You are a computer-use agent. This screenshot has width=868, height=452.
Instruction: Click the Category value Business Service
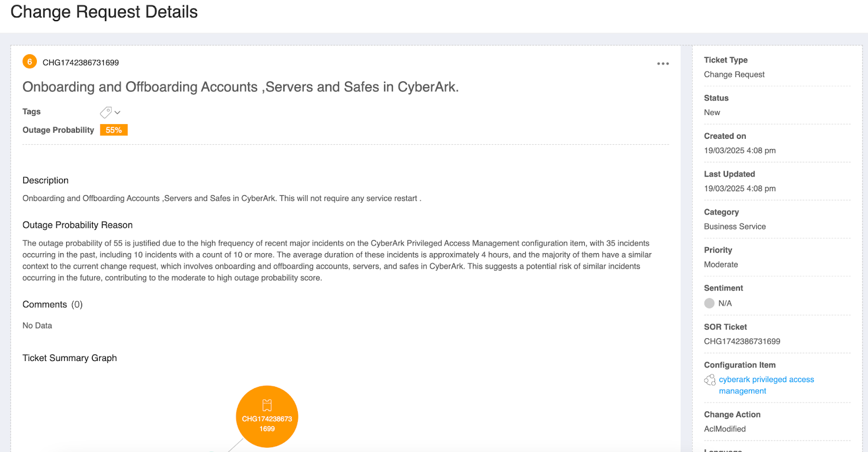point(735,227)
